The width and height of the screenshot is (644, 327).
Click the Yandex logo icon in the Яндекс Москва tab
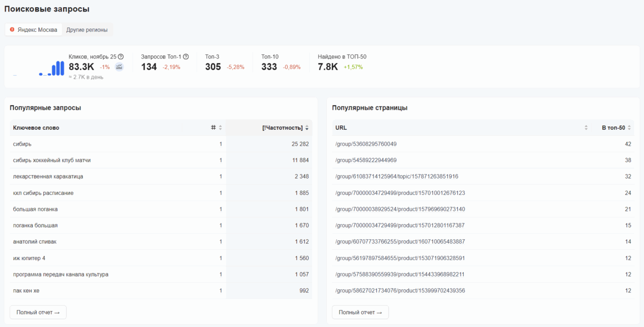pos(12,30)
